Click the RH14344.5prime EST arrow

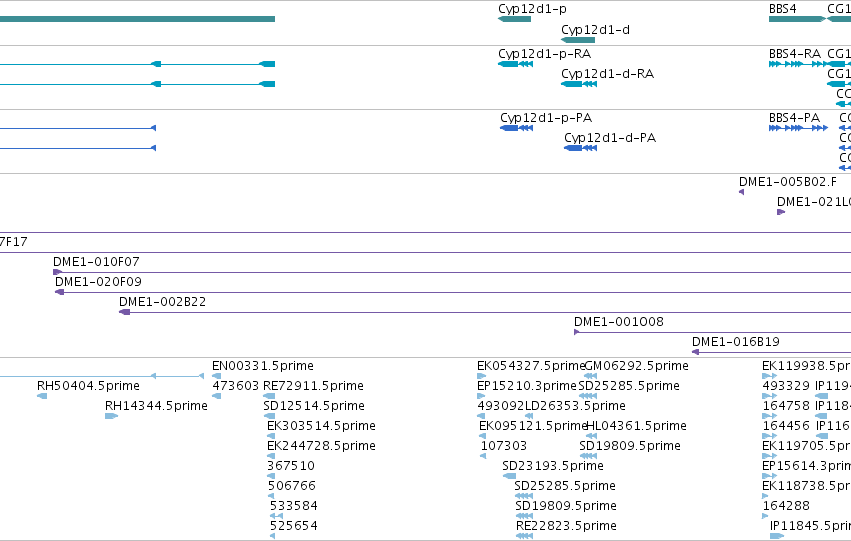(x=111, y=416)
